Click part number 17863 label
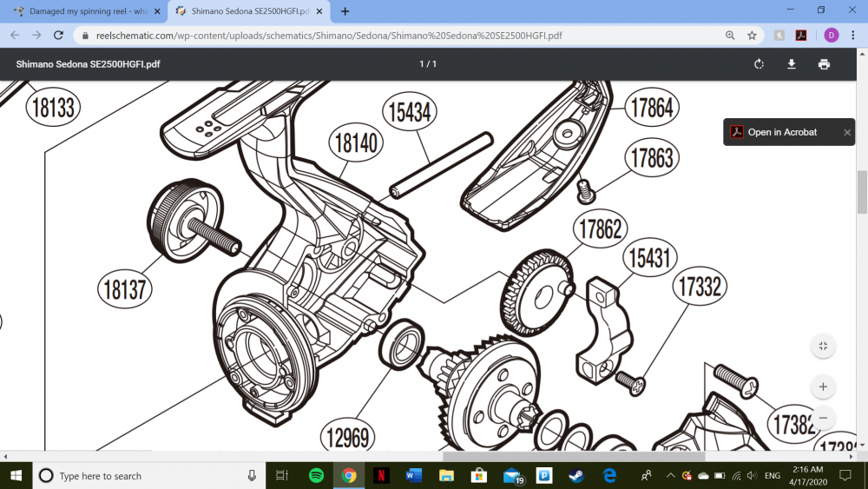 tap(652, 157)
